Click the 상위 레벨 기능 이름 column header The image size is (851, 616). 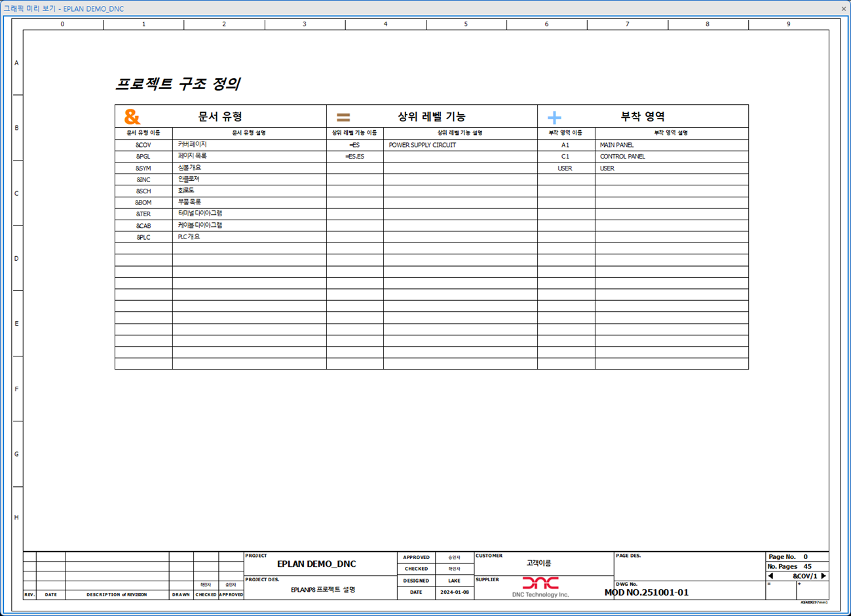point(354,132)
